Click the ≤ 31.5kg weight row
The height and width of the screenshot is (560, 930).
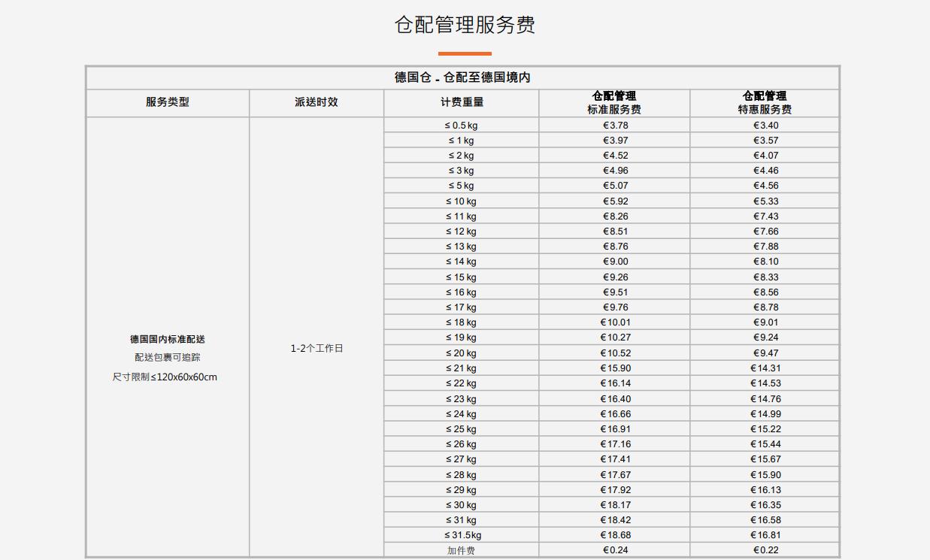click(x=460, y=534)
